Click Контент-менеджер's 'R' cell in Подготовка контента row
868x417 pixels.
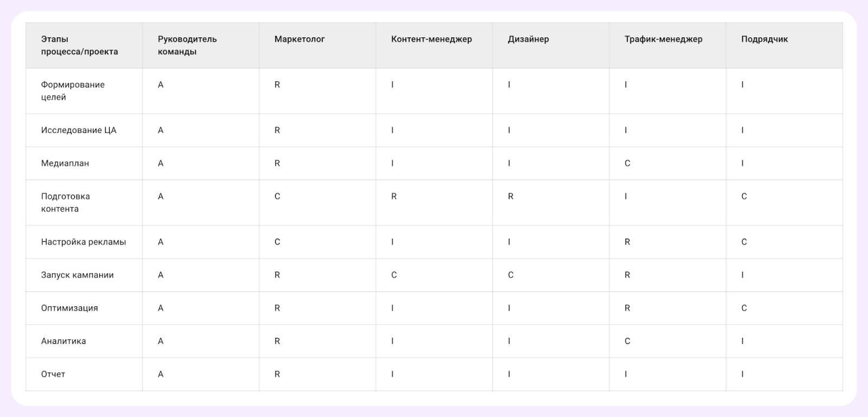coord(394,196)
